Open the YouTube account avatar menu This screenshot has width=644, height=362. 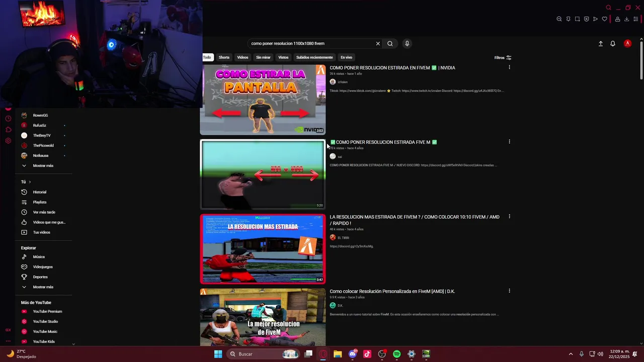pos(627,44)
